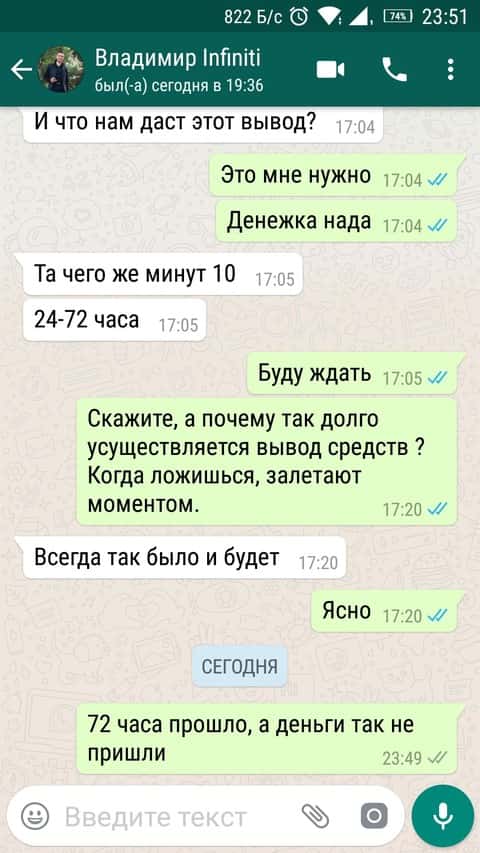
Task: Select the message Буду ждать
Action: (x=352, y=373)
